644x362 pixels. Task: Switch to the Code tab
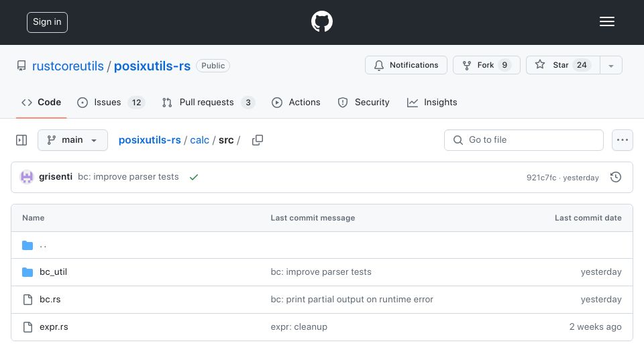point(41,102)
